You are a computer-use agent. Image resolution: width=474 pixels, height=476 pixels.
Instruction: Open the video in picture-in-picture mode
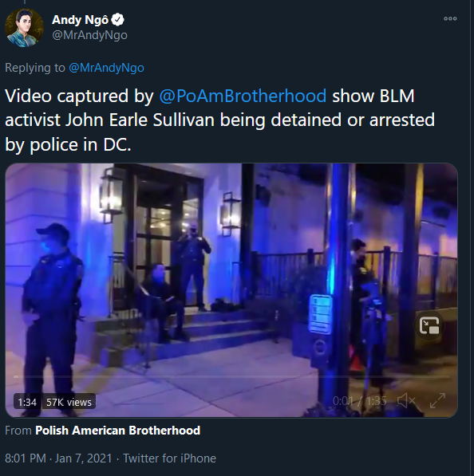tap(429, 325)
